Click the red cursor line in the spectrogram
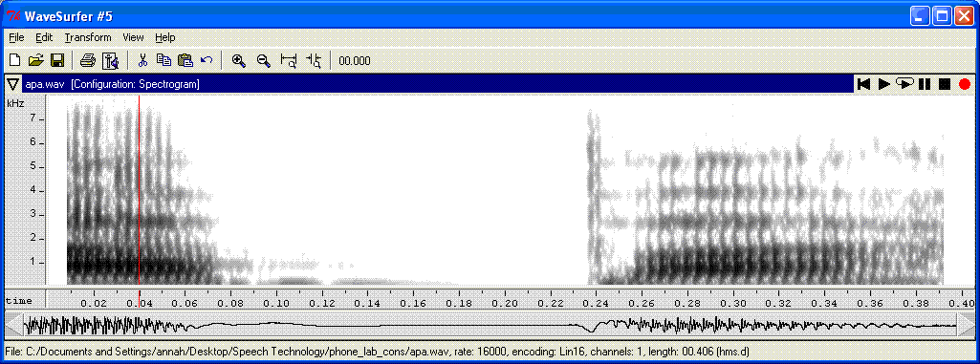 click(x=139, y=190)
